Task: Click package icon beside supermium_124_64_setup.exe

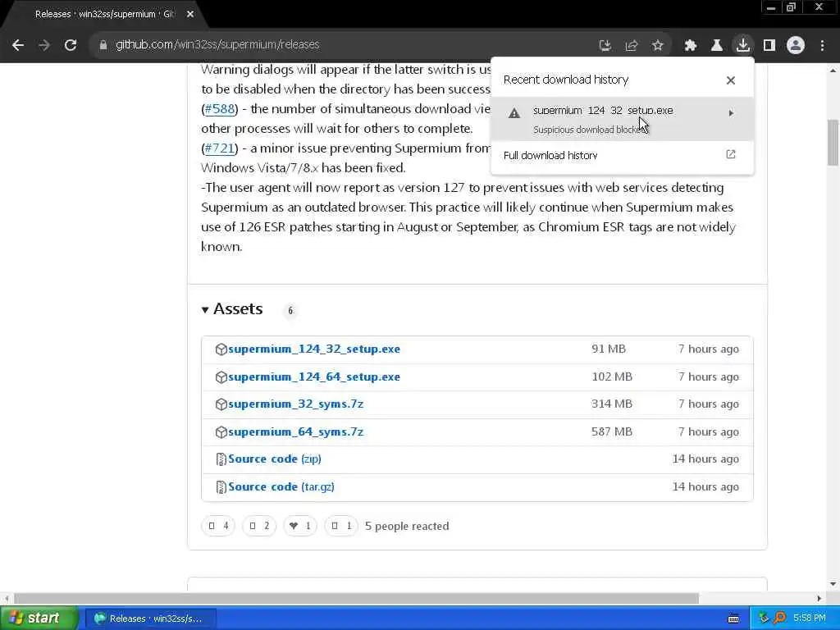Action: coord(221,377)
